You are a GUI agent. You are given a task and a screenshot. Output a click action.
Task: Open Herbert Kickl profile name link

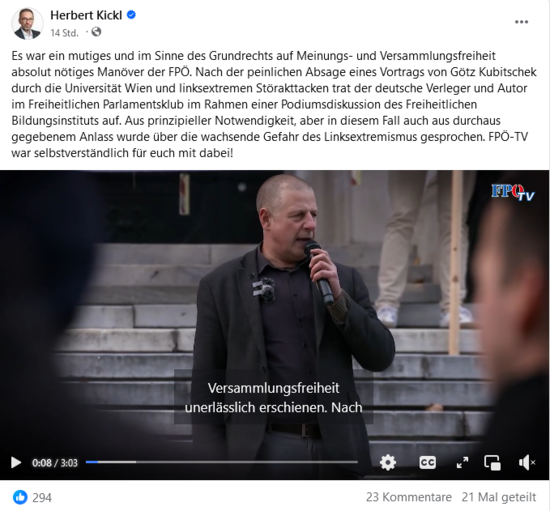86,15
